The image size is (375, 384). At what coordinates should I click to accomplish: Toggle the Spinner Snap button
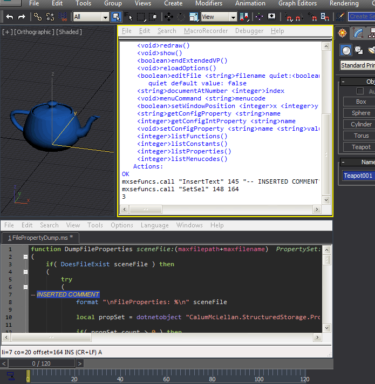point(325,17)
